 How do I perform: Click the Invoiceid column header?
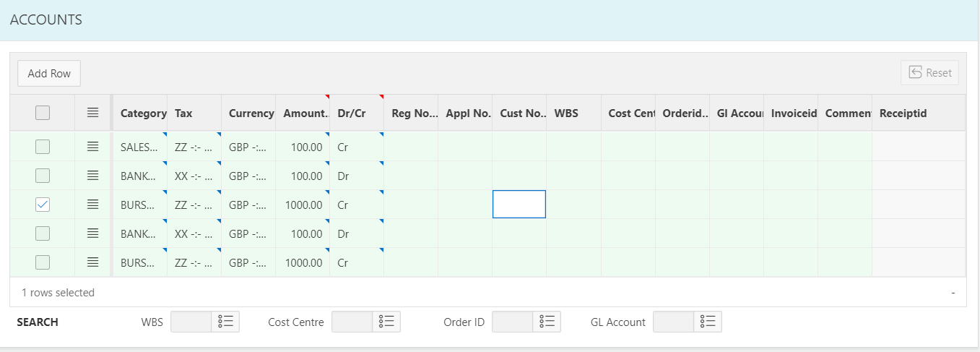click(x=791, y=113)
